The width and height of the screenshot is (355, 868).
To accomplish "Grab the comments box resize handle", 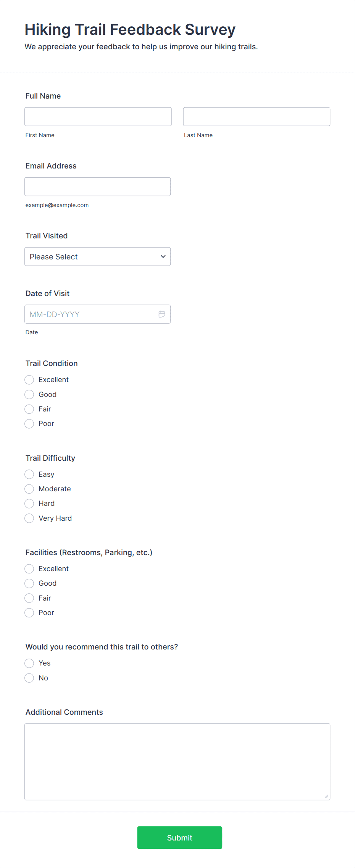I will click(x=326, y=796).
